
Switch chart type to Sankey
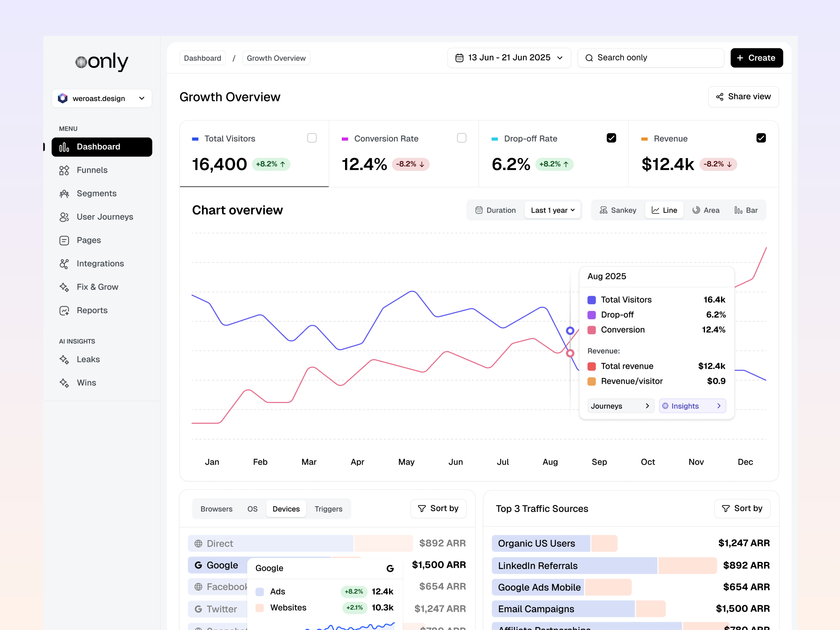(618, 210)
